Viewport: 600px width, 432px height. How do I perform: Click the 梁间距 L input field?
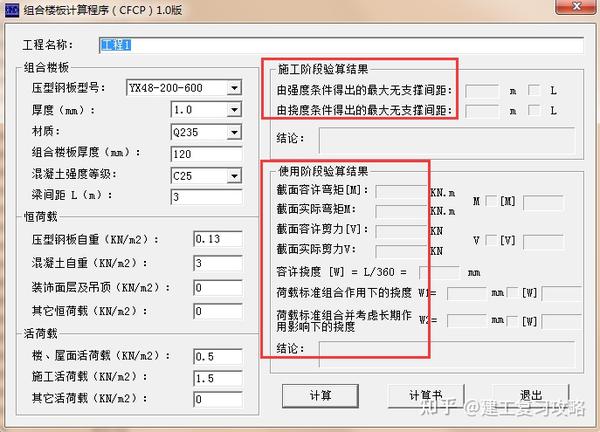coord(204,198)
